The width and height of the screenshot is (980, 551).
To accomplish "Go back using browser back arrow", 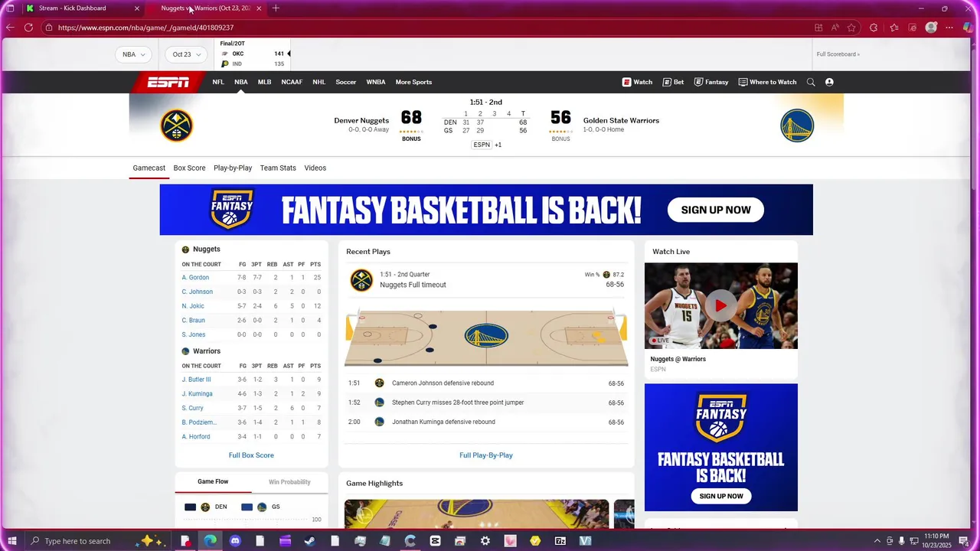I will coord(10,28).
